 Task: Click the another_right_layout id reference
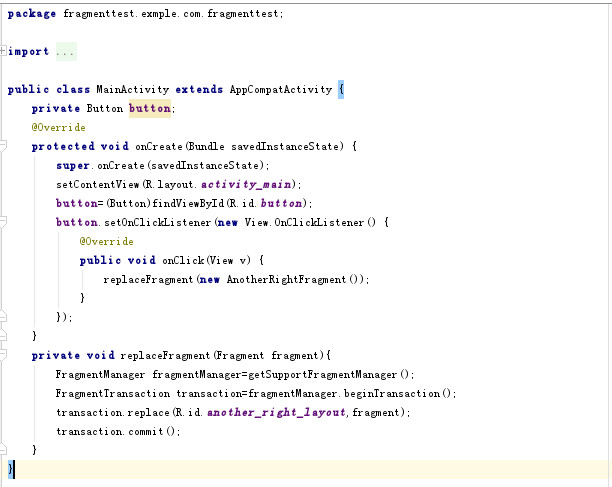tap(276, 412)
